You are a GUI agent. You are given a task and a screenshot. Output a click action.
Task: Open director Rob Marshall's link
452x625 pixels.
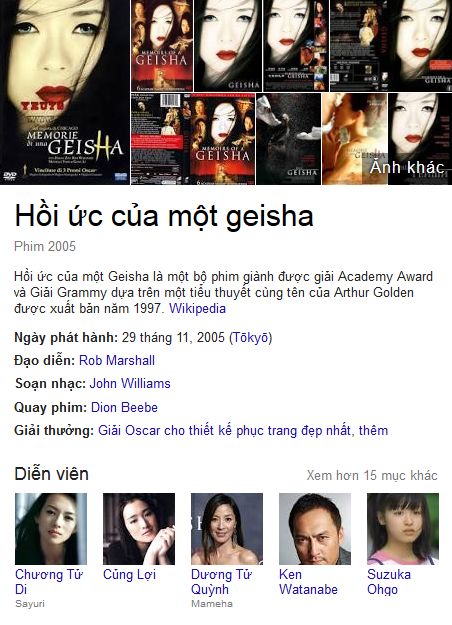117,360
